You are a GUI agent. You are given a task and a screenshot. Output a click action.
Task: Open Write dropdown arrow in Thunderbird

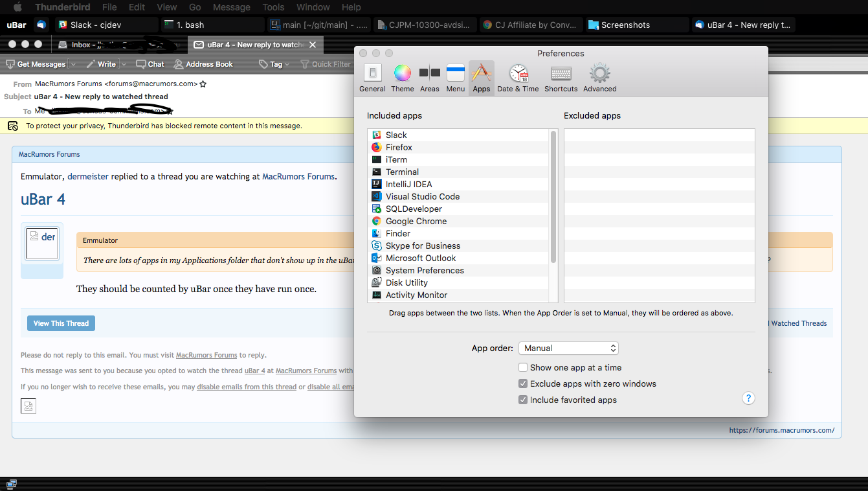coord(122,64)
